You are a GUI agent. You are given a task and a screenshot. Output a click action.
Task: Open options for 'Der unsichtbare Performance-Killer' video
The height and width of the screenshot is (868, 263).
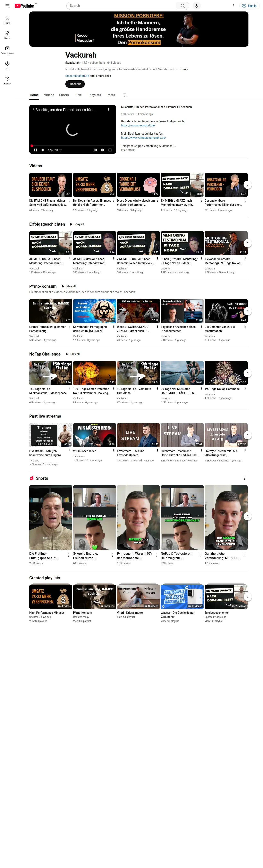click(x=245, y=200)
